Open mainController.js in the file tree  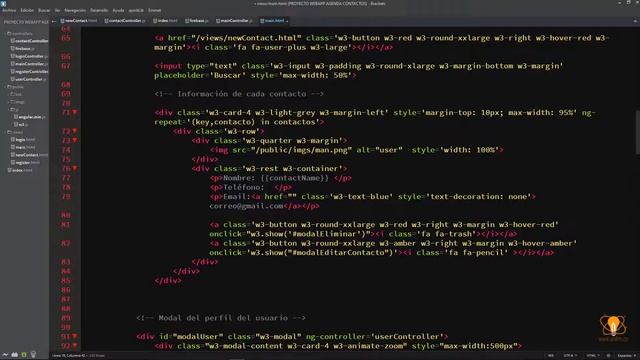coord(29,64)
